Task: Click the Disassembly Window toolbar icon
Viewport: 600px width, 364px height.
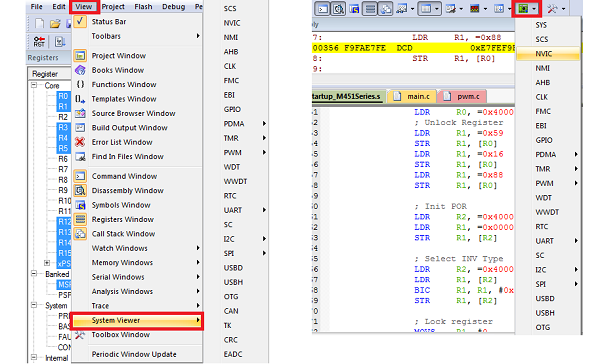Action: point(338,8)
